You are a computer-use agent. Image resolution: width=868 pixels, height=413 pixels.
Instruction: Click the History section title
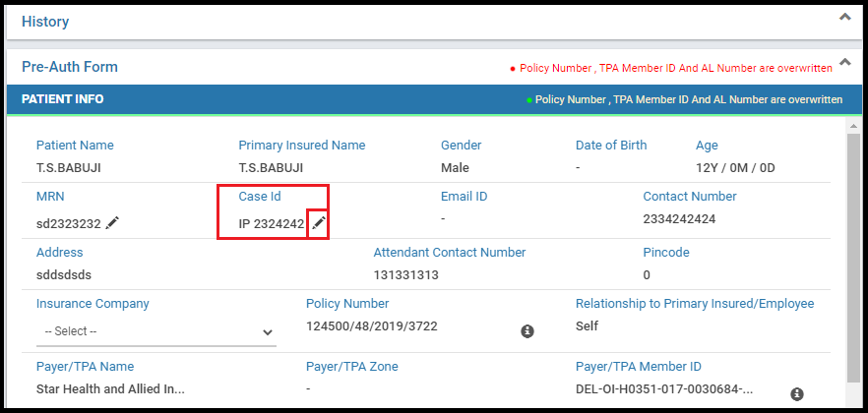45,22
